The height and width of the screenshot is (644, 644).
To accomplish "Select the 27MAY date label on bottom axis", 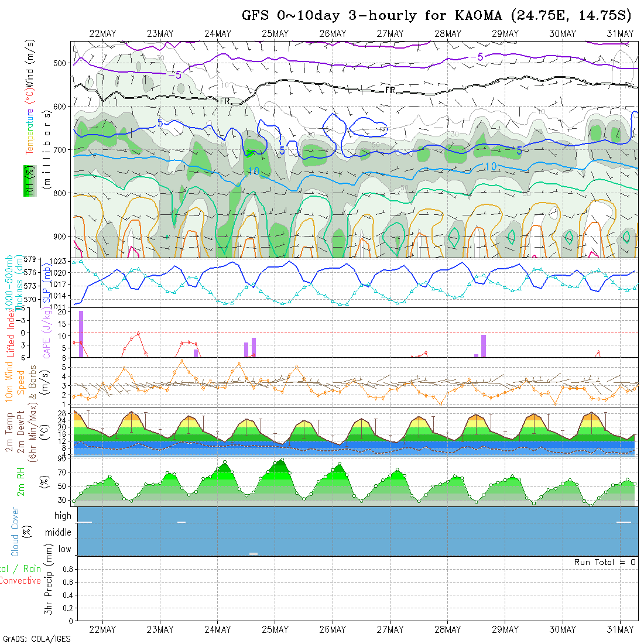I will pos(390,629).
